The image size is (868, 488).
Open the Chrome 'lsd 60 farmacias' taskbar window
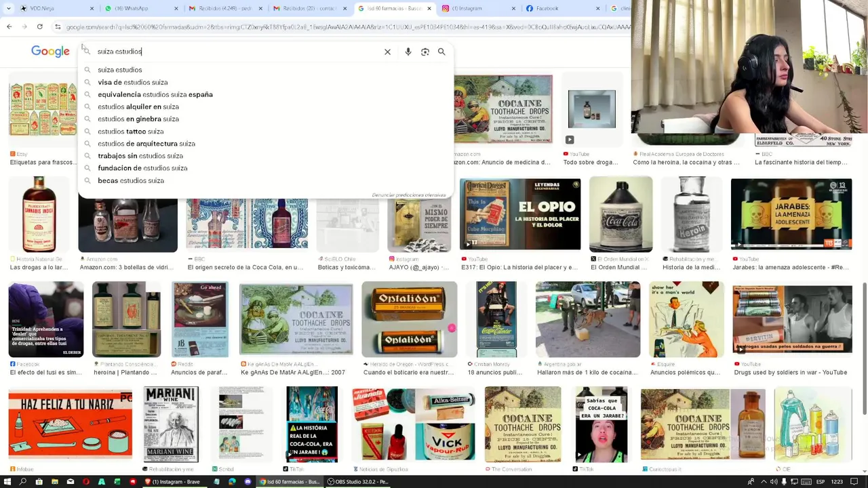(x=290, y=482)
